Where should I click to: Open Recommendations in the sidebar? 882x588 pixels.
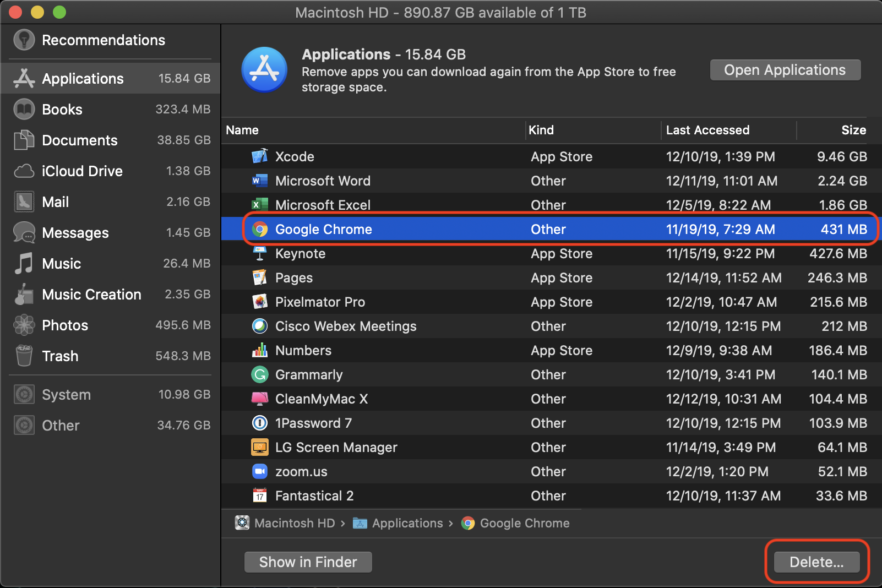click(x=111, y=40)
